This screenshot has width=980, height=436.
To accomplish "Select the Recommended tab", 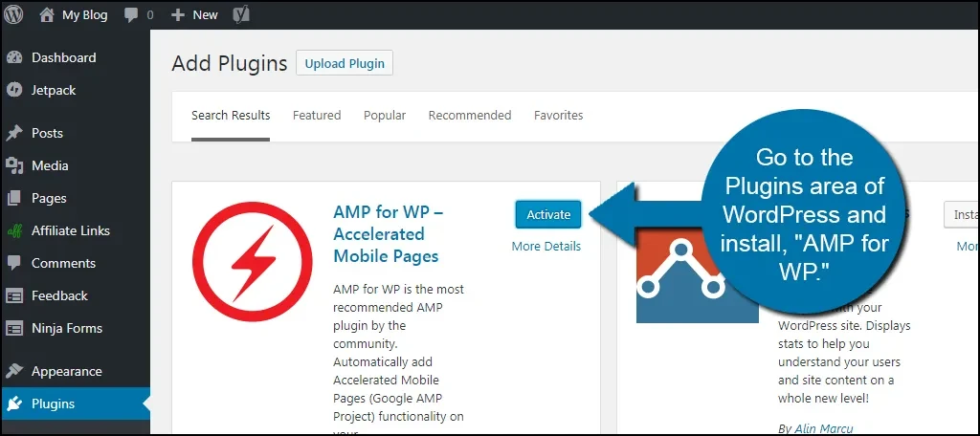I will click(x=470, y=115).
